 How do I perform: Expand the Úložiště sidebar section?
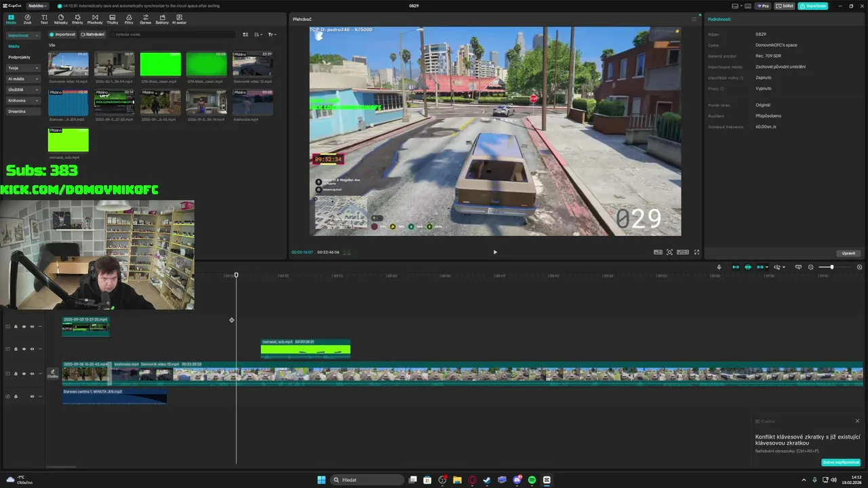(x=22, y=89)
